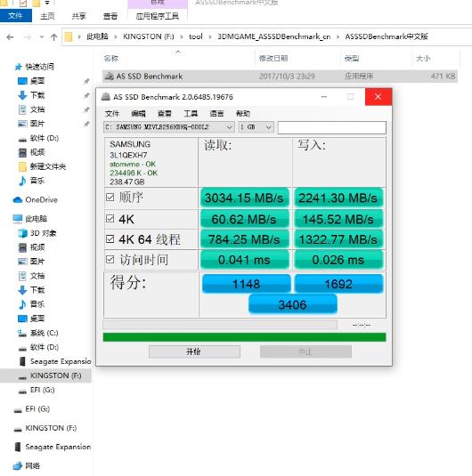Open the 查看 menu in AS SSD Benchmark
The height and width of the screenshot is (476, 472).
165,114
